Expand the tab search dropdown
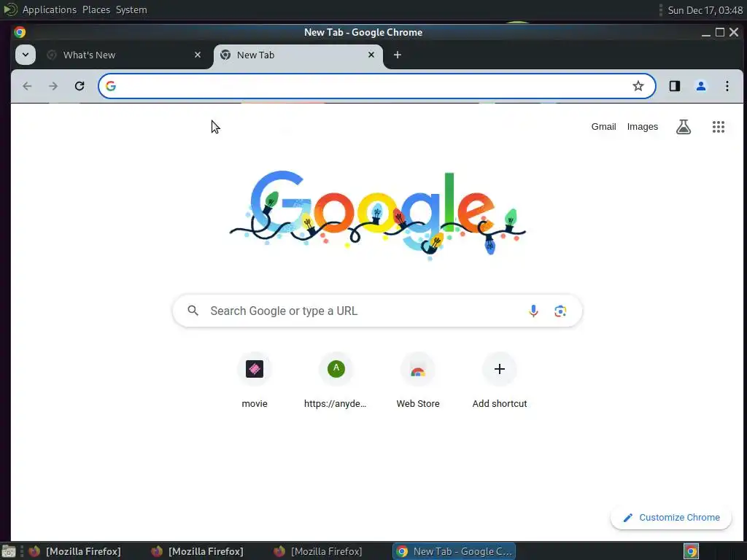 pos(26,55)
